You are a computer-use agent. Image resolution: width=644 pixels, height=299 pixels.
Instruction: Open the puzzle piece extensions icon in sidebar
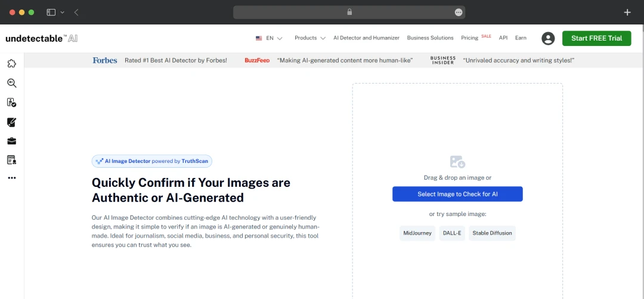pos(12,63)
